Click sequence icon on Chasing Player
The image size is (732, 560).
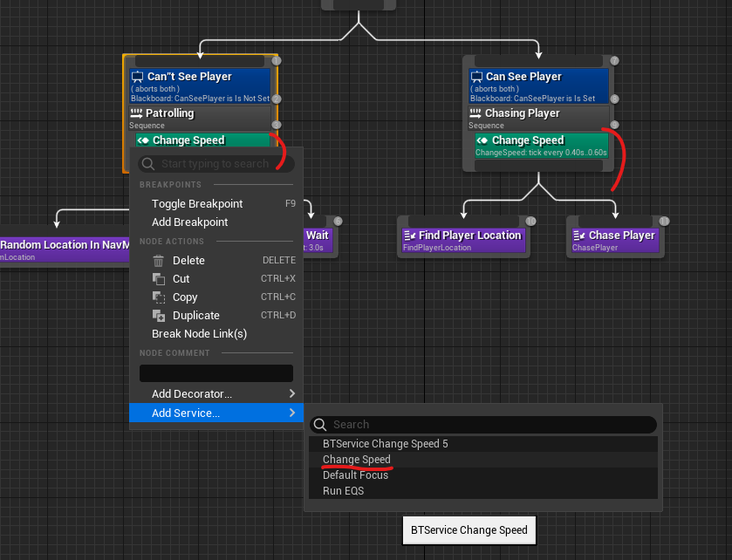(475, 113)
